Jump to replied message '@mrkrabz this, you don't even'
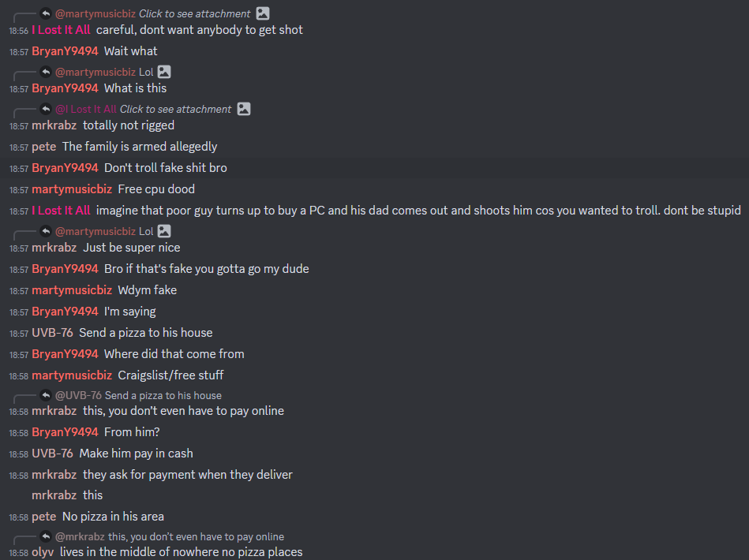Screen dimensions: 749x560 coord(170,536)
